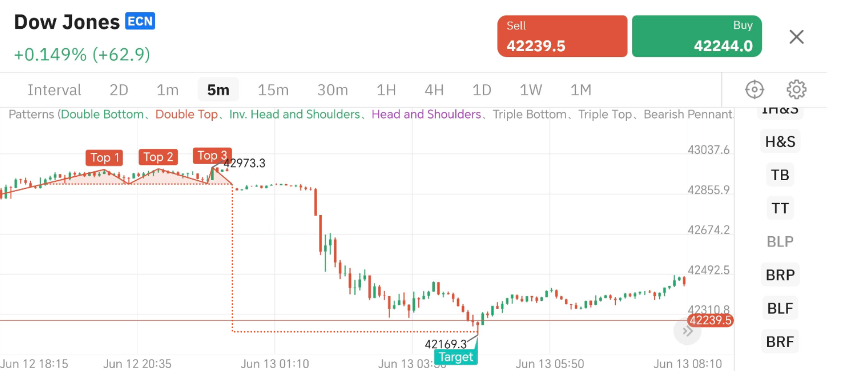
Task: Expand the hidden panel with double-chevron
Action: pyautogui.click(x=687, y=331)
